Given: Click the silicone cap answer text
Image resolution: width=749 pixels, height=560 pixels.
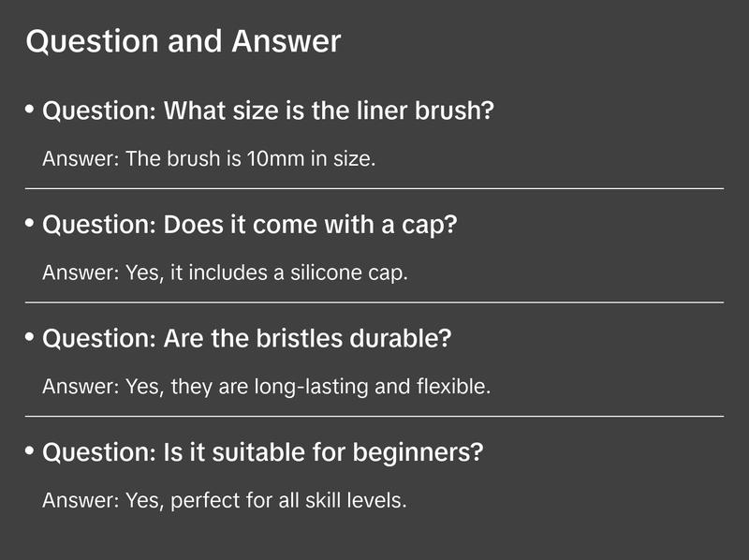Looking at the screenshot, I should (226, 273).
